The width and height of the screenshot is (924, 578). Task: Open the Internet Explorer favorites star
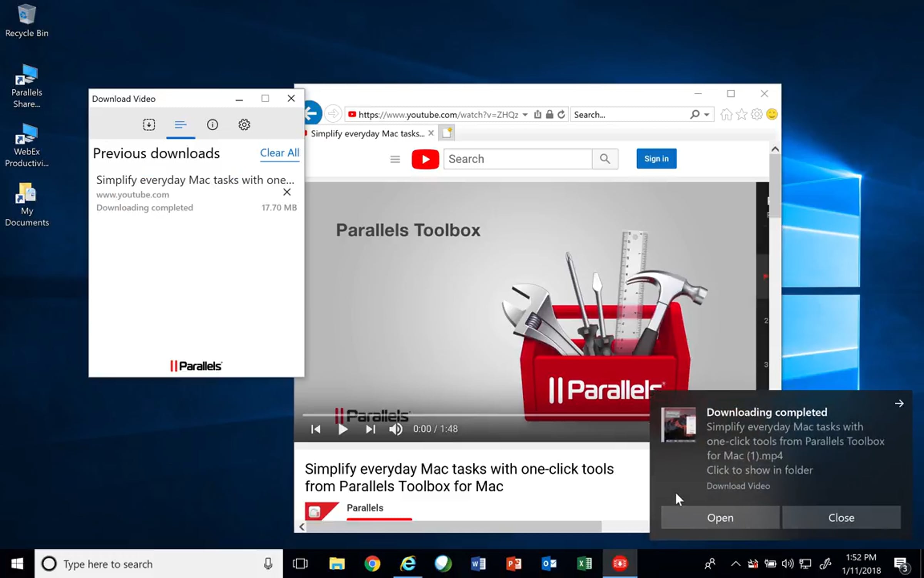tap(741, 114)
